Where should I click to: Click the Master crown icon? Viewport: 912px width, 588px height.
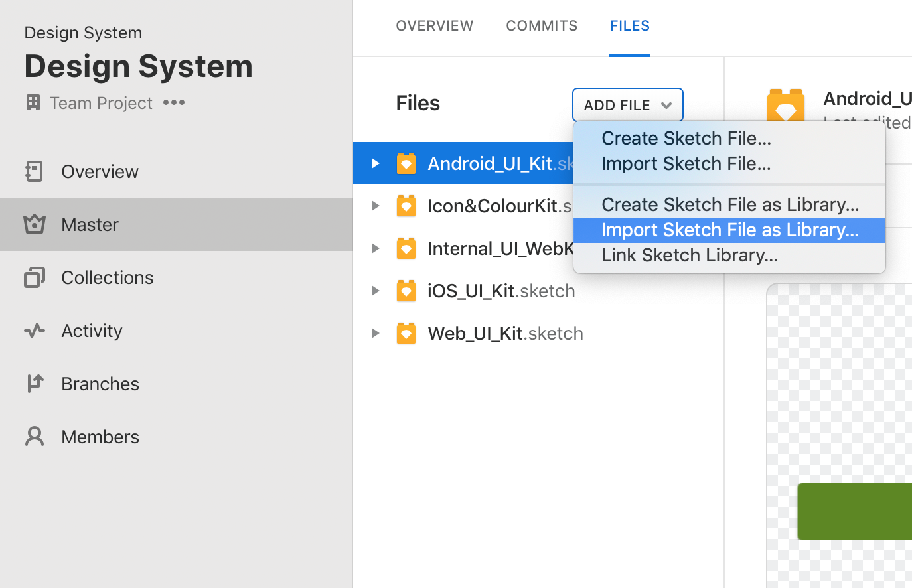coord(34,224)
